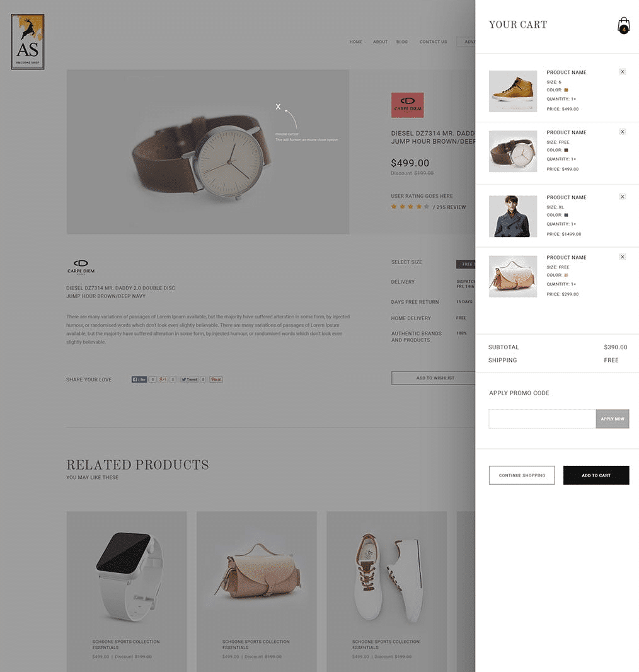Click the black Add to Cart button
639x672 pixels.
[596, 475]
